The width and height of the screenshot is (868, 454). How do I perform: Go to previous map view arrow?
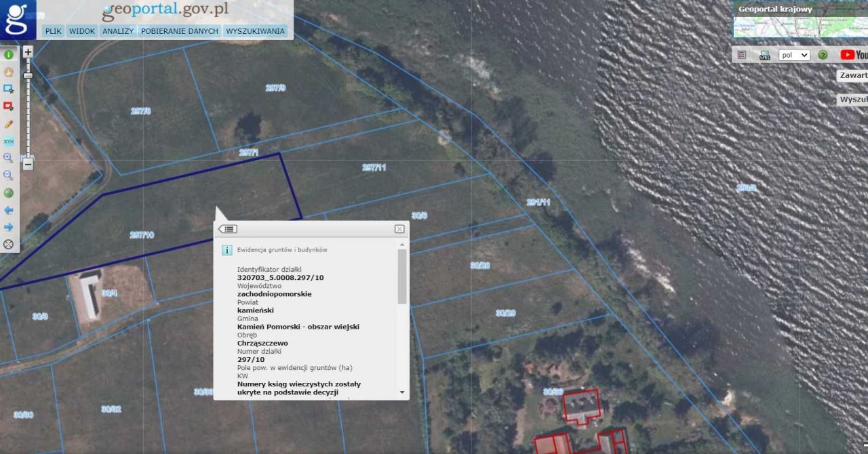point(9,210)
